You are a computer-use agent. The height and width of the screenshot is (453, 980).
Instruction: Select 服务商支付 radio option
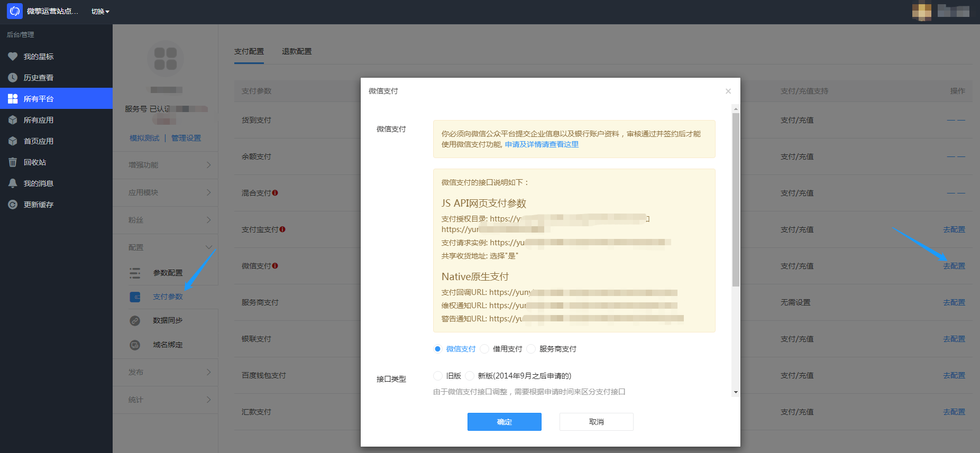(531, 349)
